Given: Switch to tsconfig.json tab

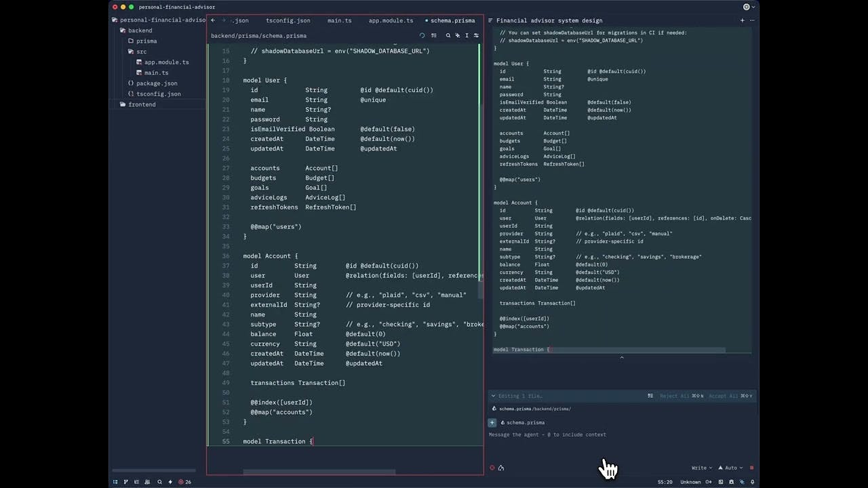Looking at the screenshot, I should tap(288, 20).
